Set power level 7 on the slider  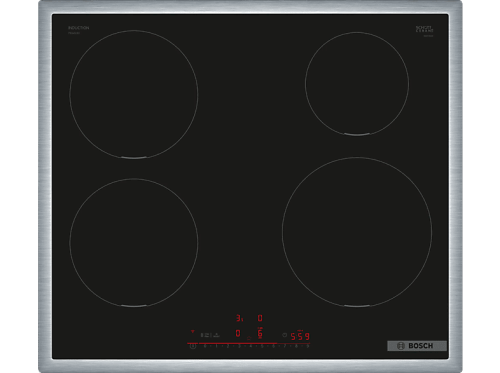(x=285, y=346)
